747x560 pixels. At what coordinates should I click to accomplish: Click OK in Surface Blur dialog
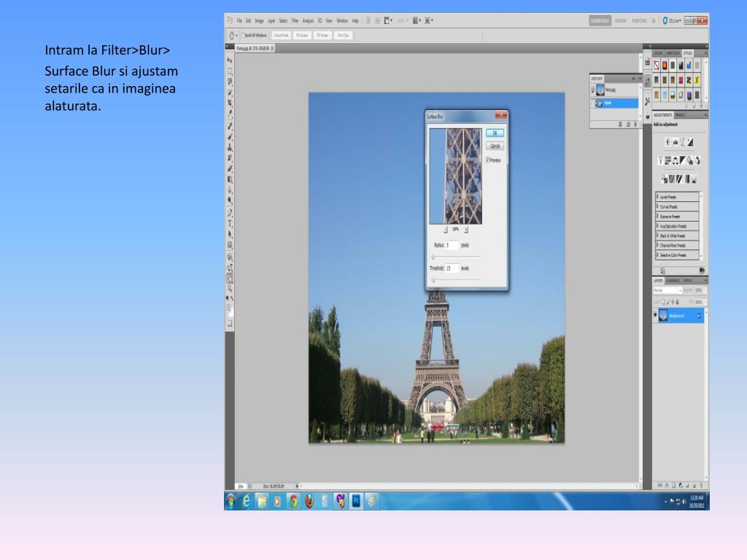[495, 133]
